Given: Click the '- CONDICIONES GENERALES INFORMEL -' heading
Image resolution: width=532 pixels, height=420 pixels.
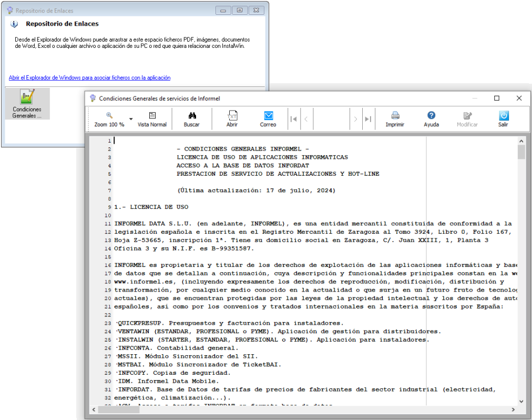Looking at the screenshot, I should [243, 149].
